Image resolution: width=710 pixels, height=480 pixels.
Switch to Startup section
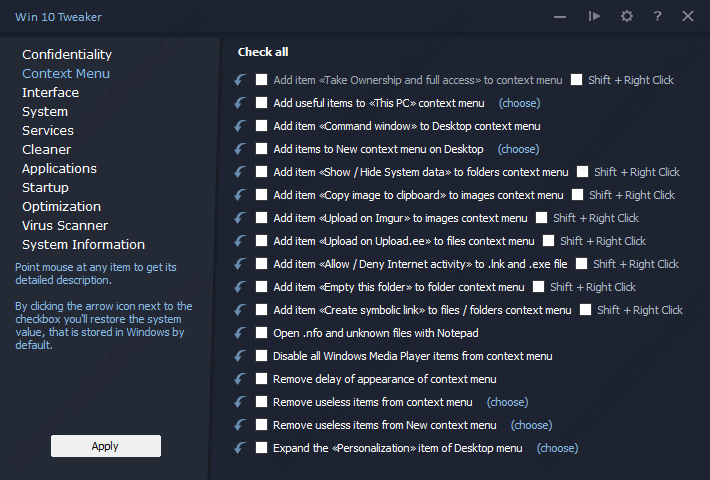pyautogui.click(x=45, y=188)
